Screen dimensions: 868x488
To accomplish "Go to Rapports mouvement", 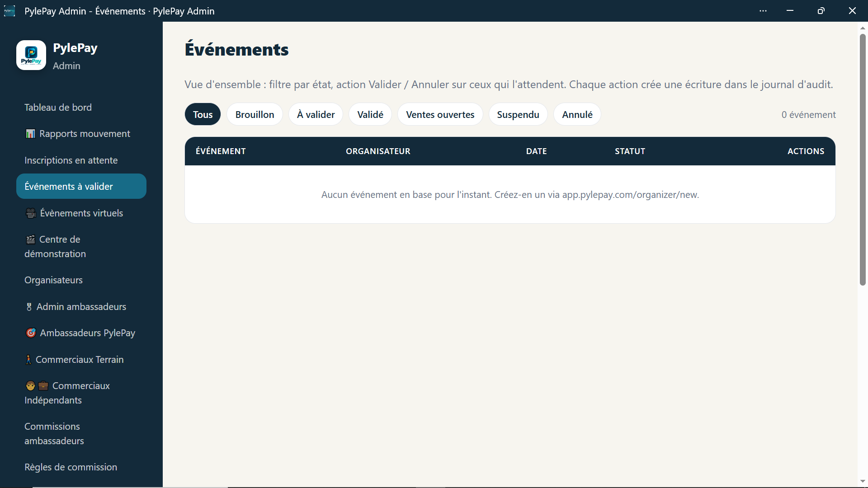I will pos(81,134).
